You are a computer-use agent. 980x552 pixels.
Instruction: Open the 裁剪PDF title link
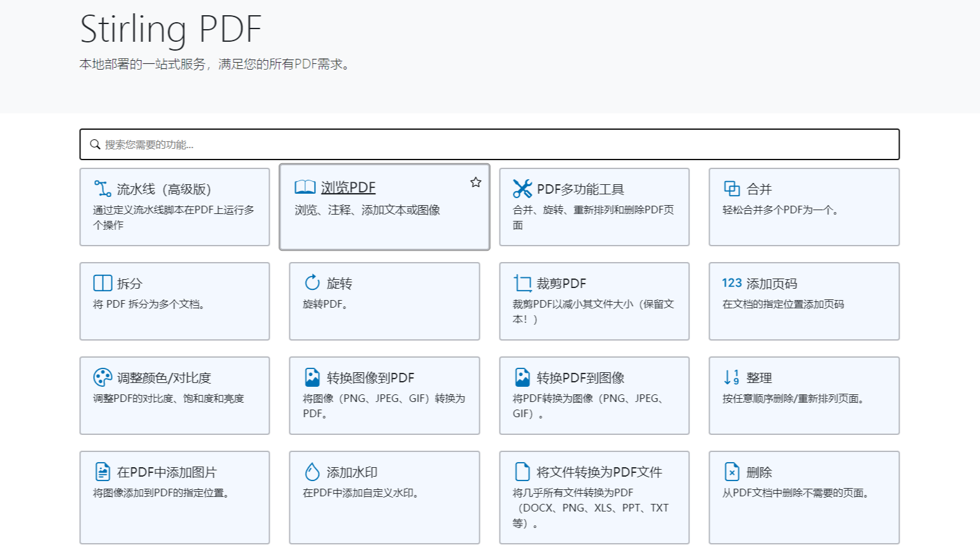(x=562, y=284)
